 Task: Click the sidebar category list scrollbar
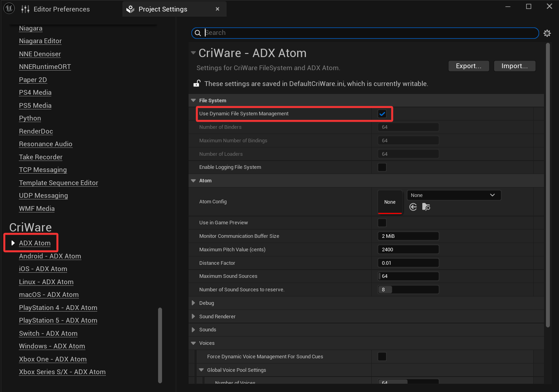point(160,345)
